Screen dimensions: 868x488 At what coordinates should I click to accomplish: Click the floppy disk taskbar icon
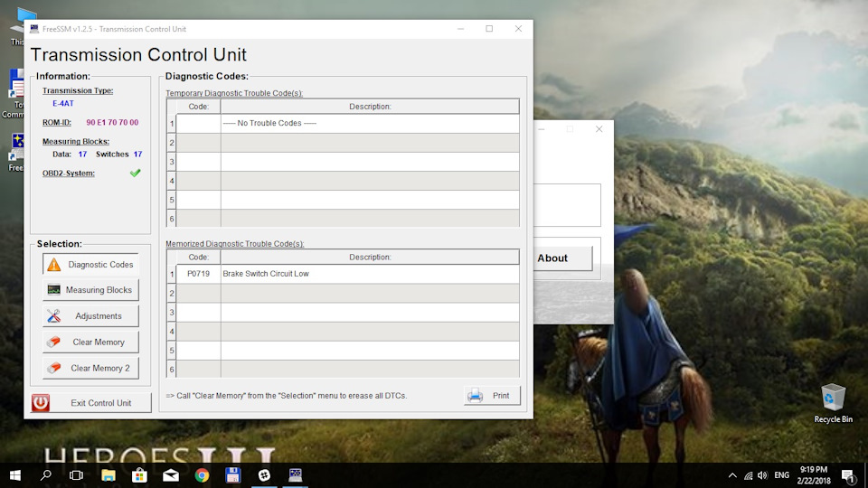pyautogui.click(x=233, y=475)
